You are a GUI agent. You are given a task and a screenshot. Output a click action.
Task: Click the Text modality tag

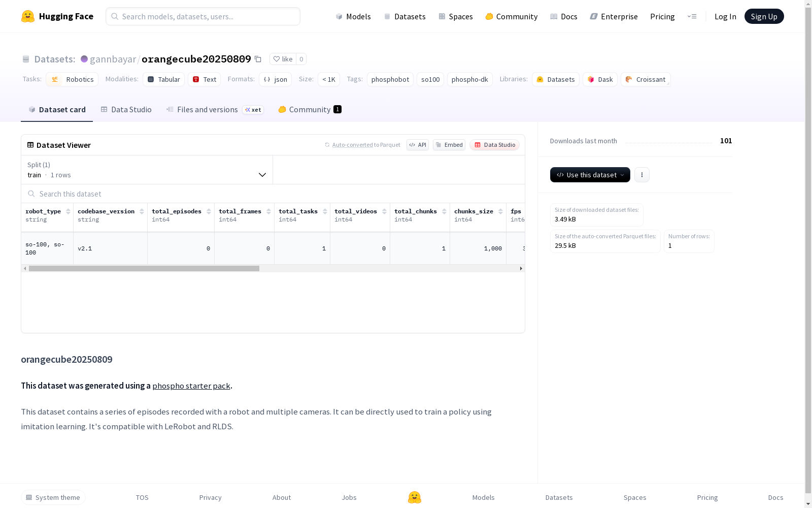[204, 79]
